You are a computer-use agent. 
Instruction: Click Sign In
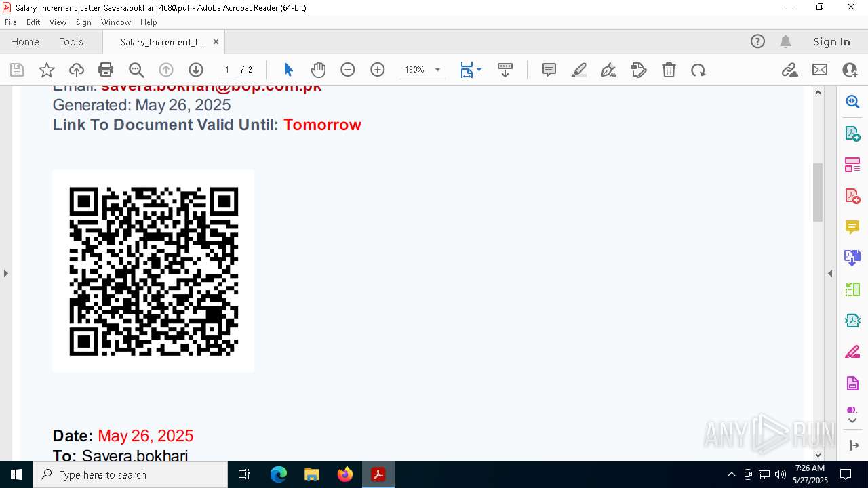pos(831,41)
